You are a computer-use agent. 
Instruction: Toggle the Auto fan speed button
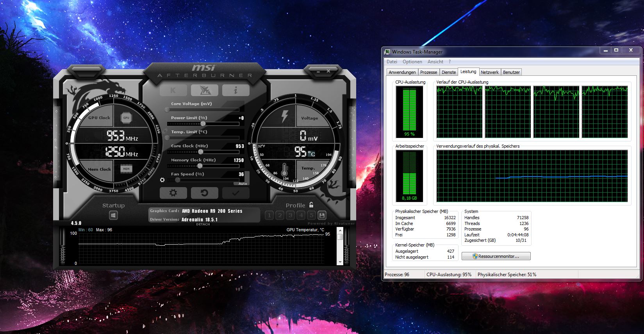[x=243, y=183]
